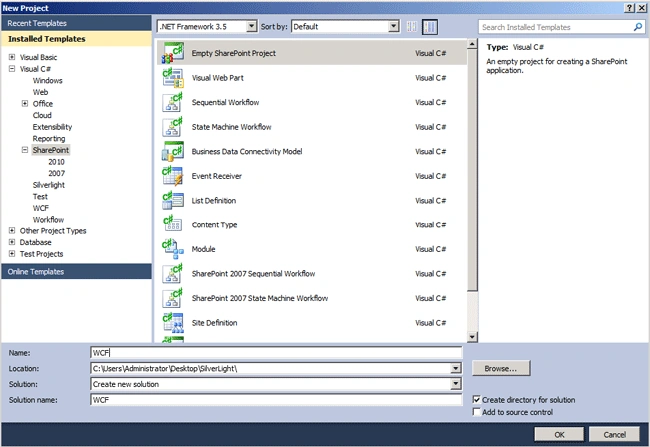This screenshot has height=447, width=650.
Task: Click into the project Name field
Action: [x=276, y=353]
